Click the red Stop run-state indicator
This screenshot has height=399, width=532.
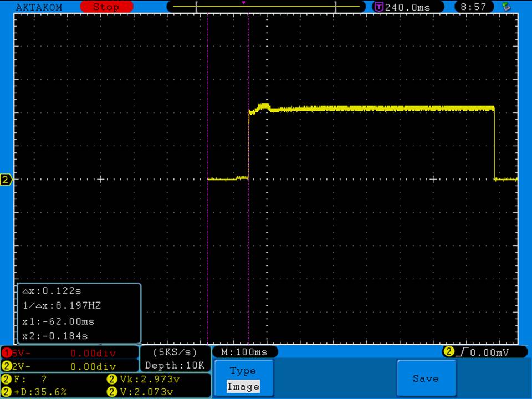106,7
